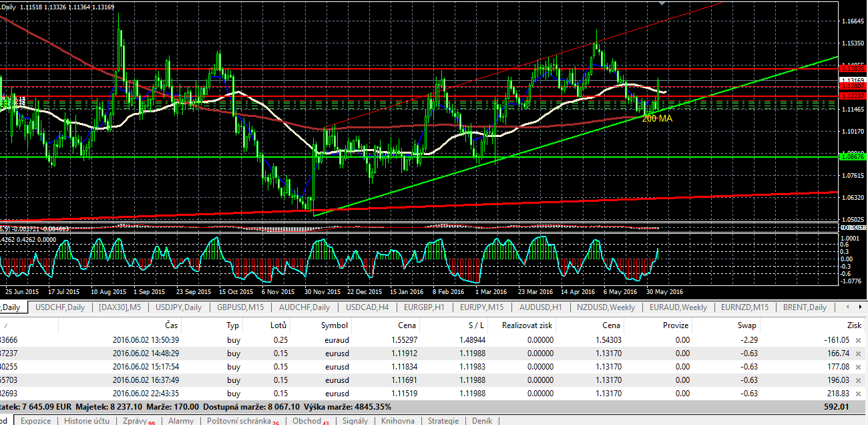Screen dimensions: 868x425
Task: Click the 1.13835 red price label
Action: pyautogui.click(x=853, y=68)
